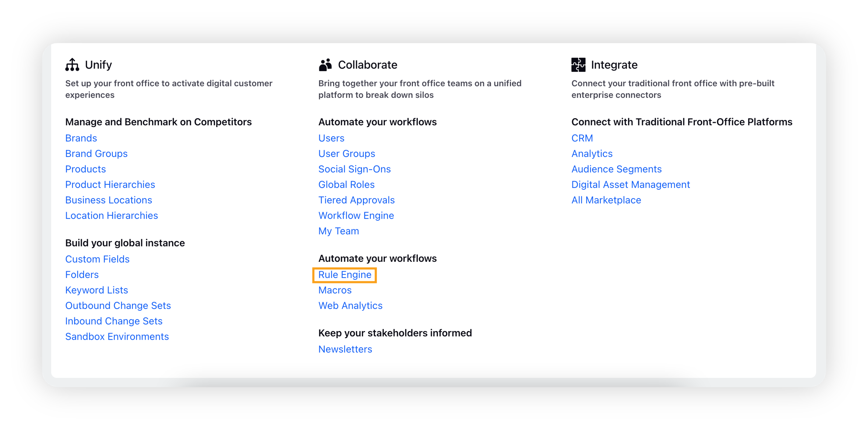The image size is (868, 430).
Task: Open User Groups
Action: [x=347, y=154]
